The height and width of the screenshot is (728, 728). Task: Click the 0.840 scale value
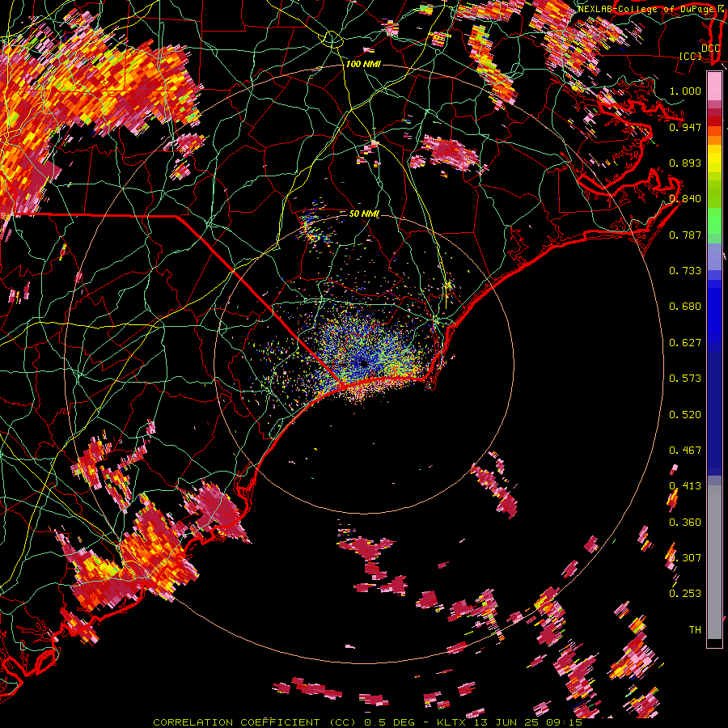tap(685, 199)
